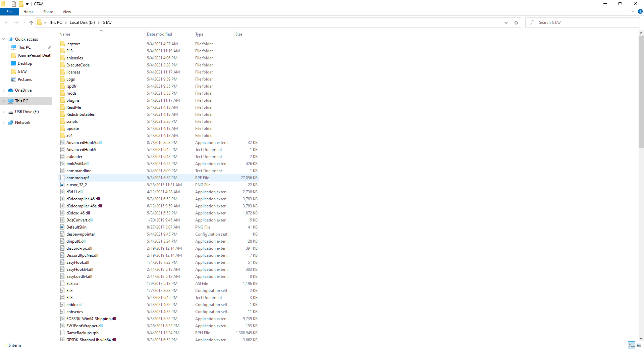This screenshot has height=349, width=644.
Task: Click the vertical scrollbar thumb
Action: coord(641,91)
